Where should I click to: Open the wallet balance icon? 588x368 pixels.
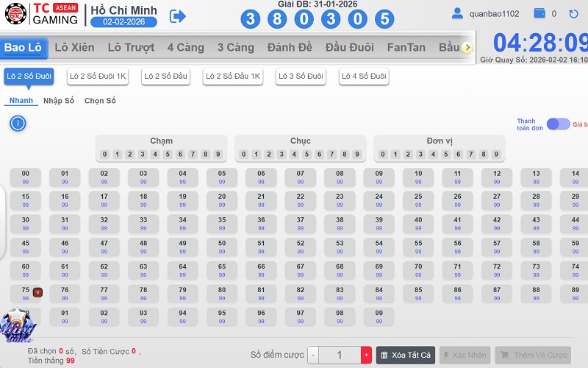[x=539, y=13]
